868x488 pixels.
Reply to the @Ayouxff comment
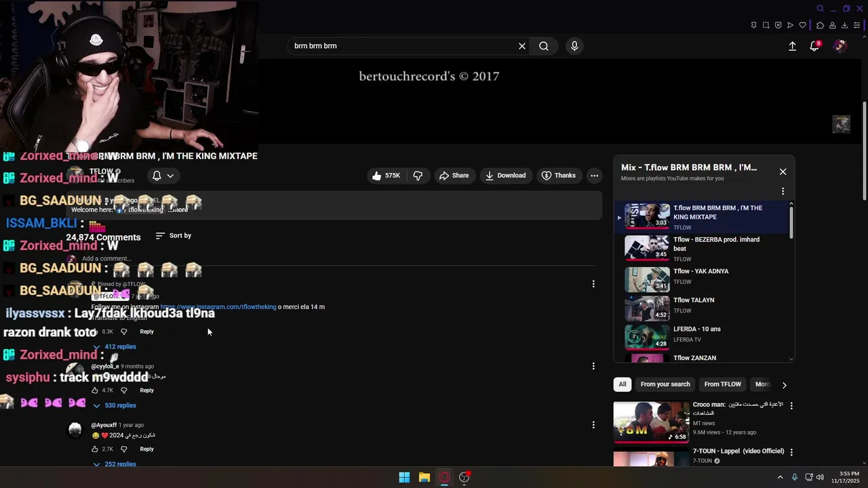point(146,449)
